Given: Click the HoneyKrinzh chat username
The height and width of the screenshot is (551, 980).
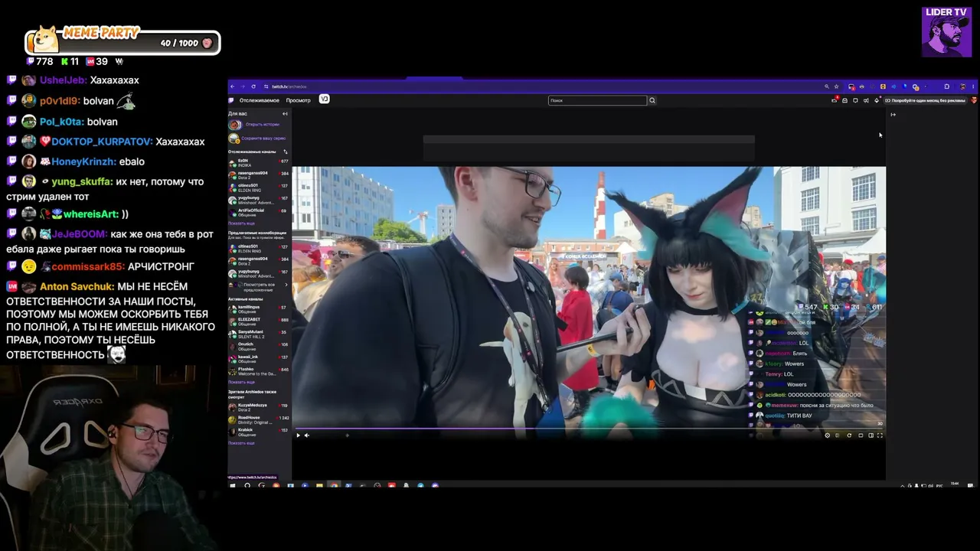Looking at the screenshot, I should point(83,162).
